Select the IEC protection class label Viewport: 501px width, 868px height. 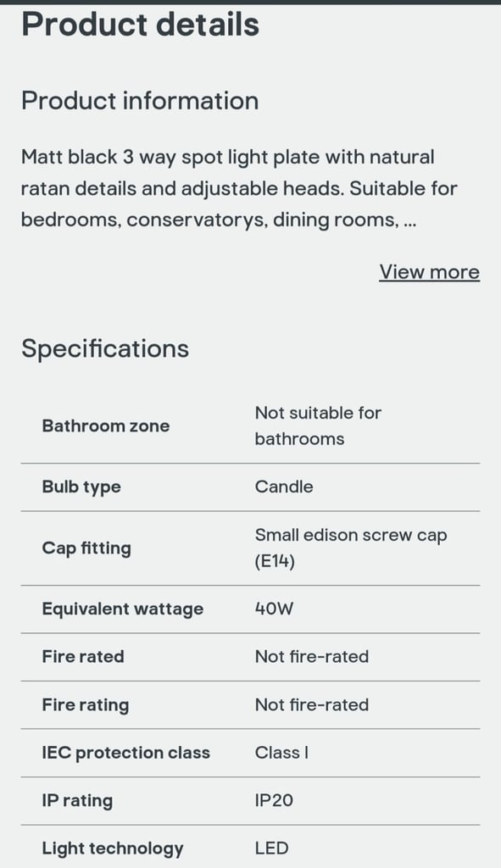126,753
